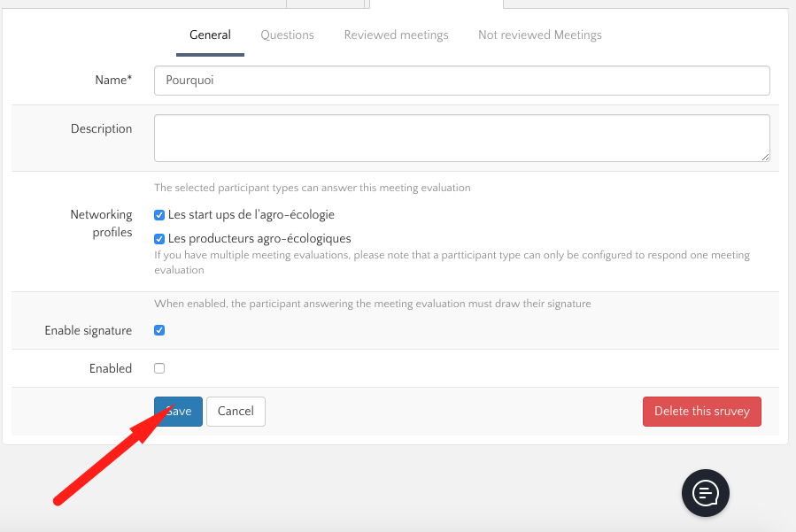Focus the Name field containing Pourquoi
Screen dimensions: 796x532
tap(461, 81)
